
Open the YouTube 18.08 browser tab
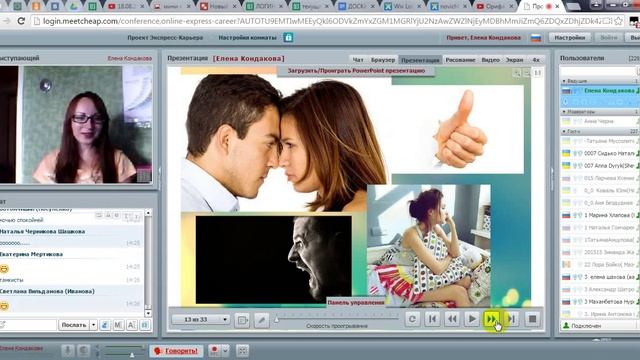127,7
